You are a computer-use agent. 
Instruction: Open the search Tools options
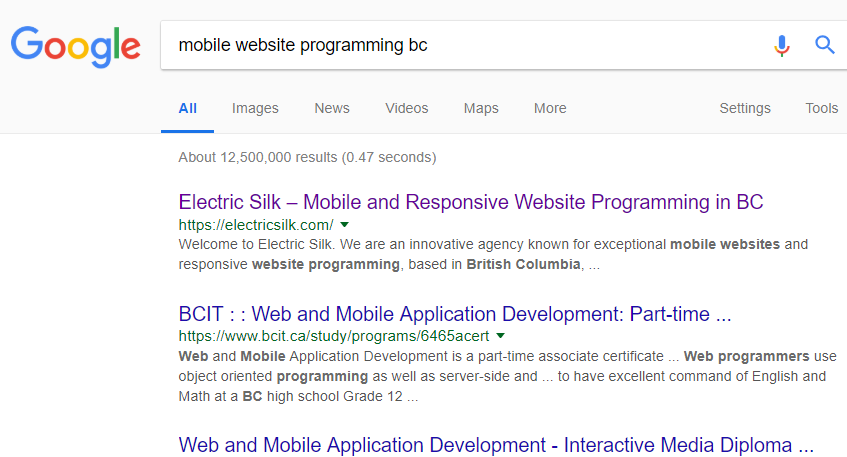coord(822,109)
